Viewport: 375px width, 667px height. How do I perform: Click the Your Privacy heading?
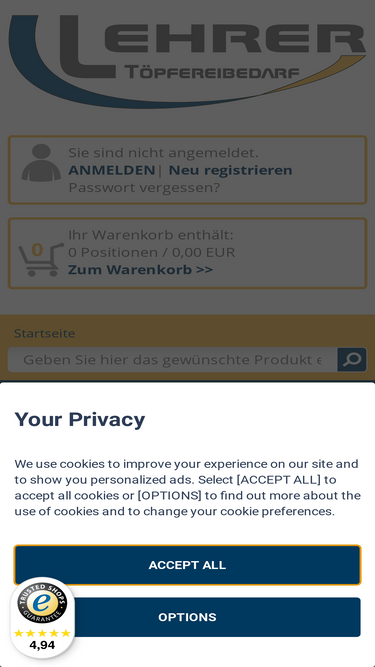80,420
